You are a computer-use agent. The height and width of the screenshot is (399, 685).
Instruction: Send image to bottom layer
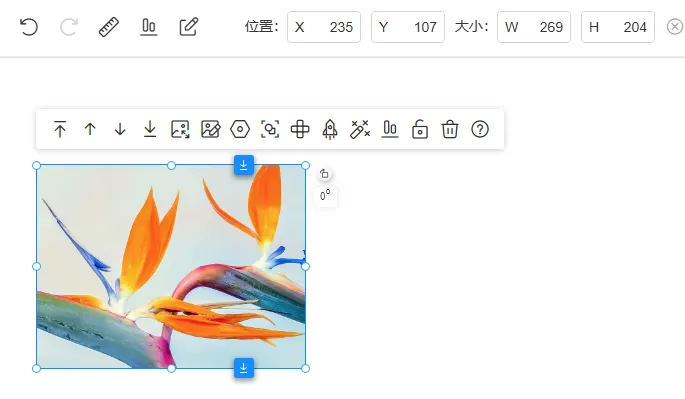150,129
